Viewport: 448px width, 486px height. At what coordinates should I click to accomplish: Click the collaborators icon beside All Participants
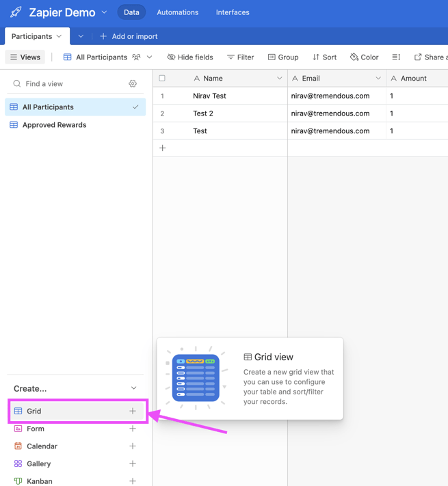pos(137,57)
